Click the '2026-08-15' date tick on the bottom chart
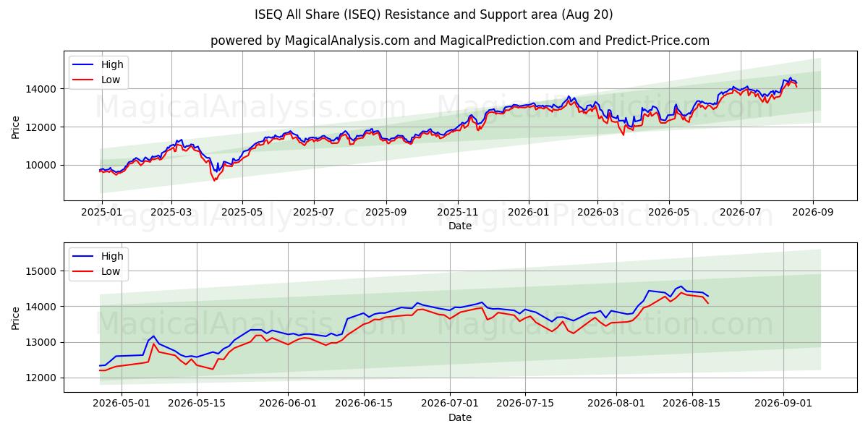This screenshot has width=868, height=434. coord(693,405)
